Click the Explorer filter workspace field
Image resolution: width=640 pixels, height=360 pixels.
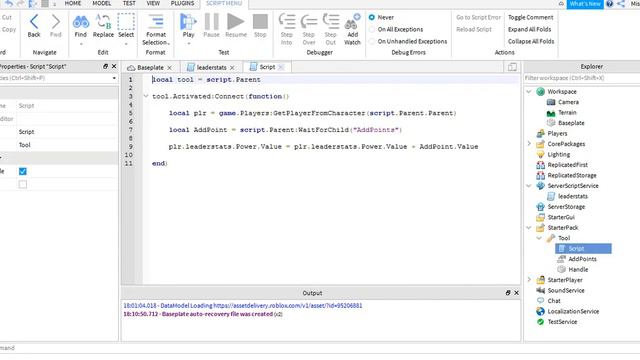(582, 78)
